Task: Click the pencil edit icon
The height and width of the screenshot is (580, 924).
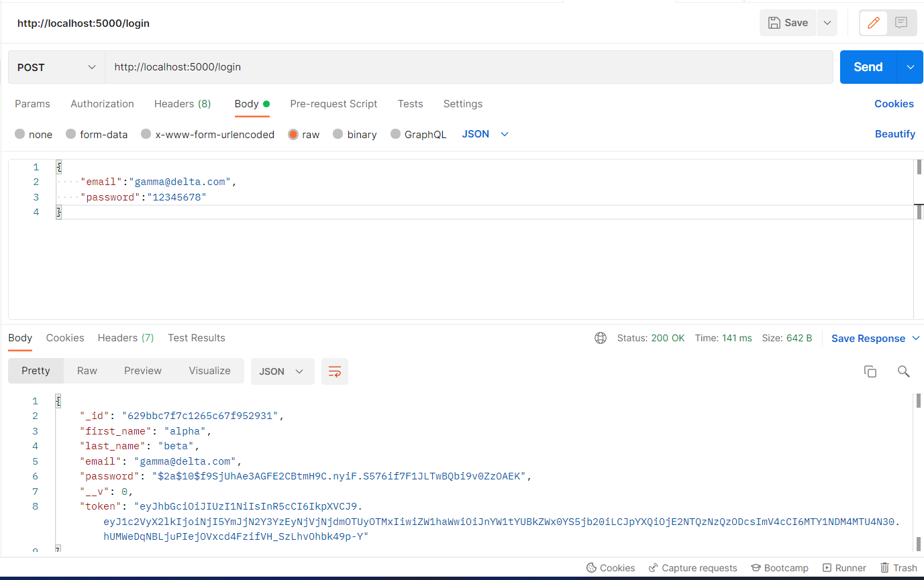Action: 873,23
